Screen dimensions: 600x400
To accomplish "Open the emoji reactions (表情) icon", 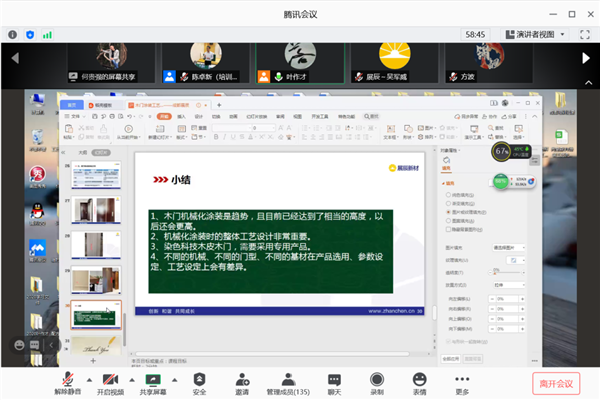I will [419, 379].
